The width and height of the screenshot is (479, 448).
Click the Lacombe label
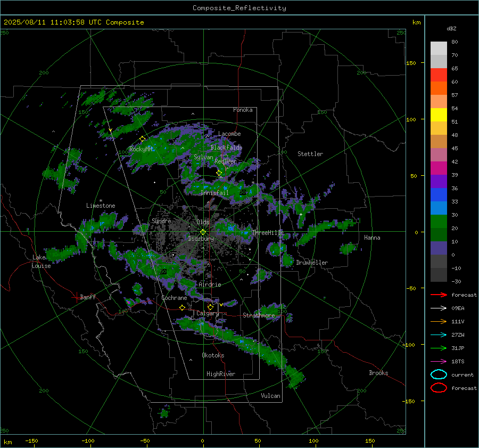click(229, 134)
